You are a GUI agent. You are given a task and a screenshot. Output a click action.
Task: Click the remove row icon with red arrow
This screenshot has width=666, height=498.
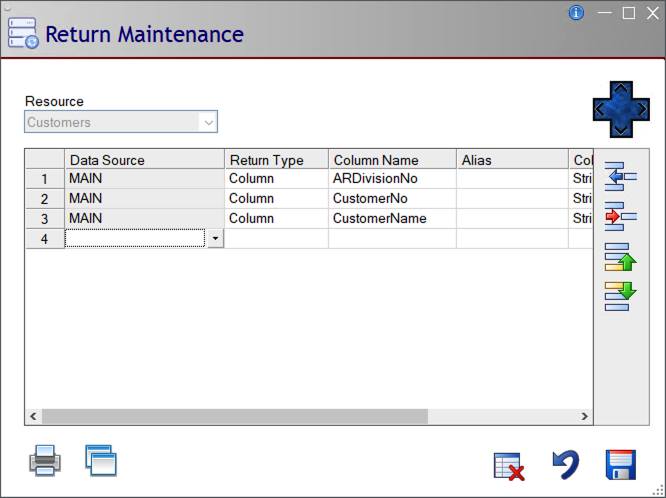pyautogui.click(x=621, y=215)
